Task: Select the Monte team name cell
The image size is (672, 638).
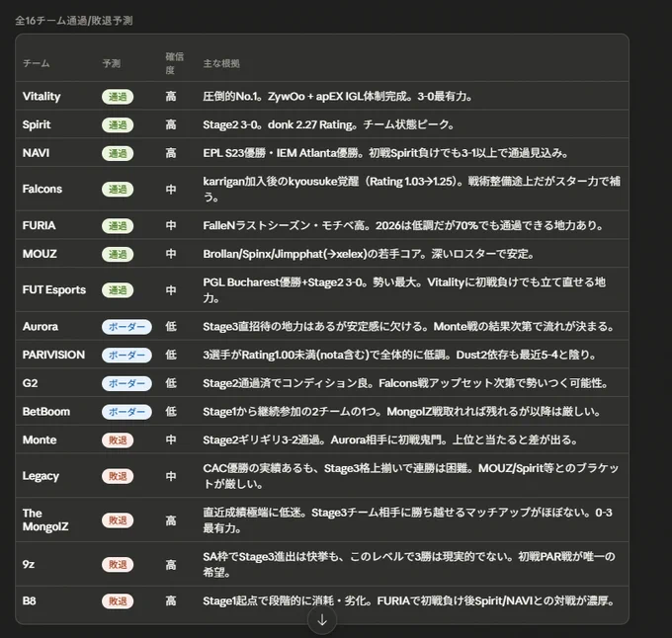Action: 40,439
